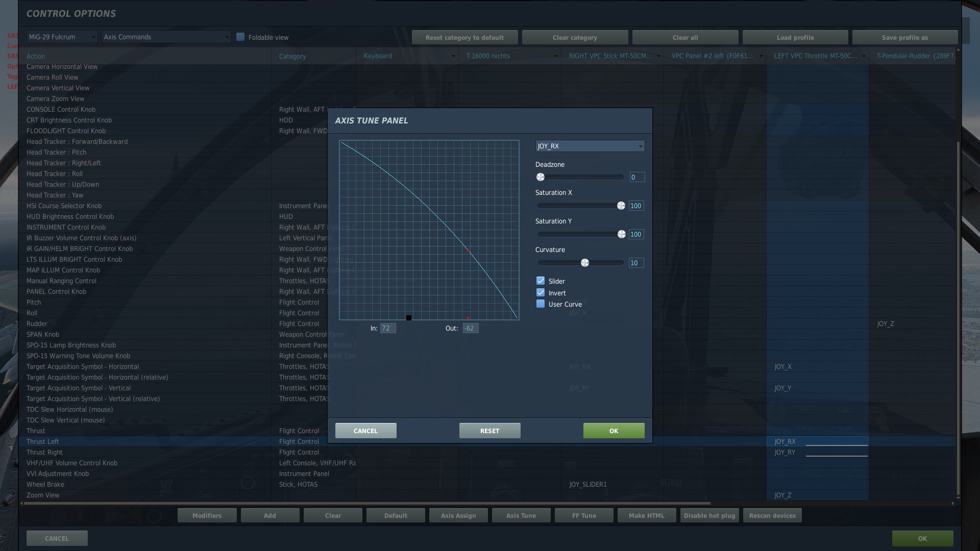Click the Deadzone slider handle

tap(541, 177)
